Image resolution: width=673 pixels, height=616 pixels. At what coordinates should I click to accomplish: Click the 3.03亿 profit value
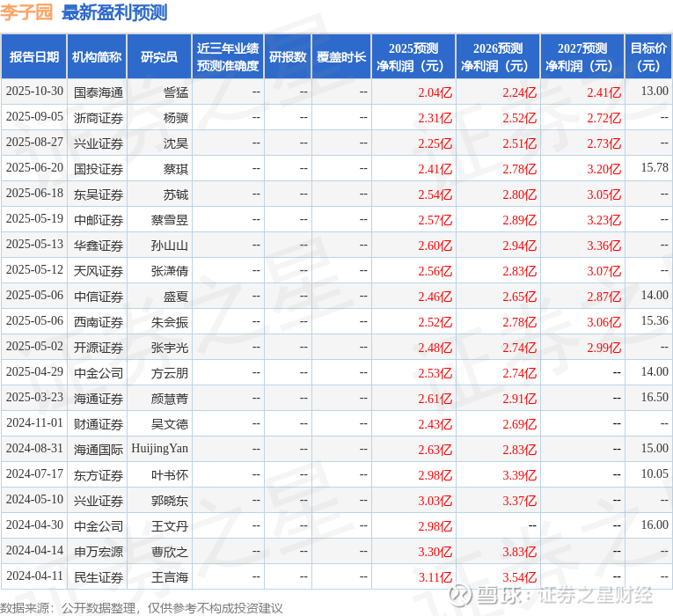[x=435, y=501]
